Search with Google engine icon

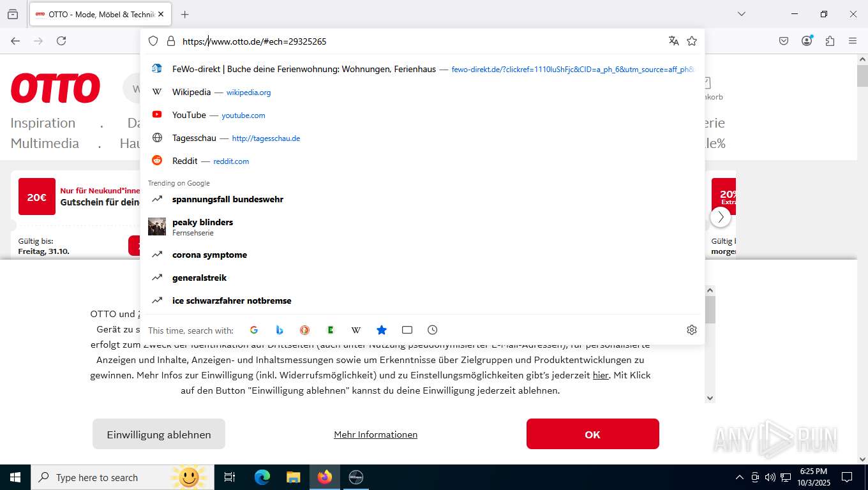click(254, 330)
